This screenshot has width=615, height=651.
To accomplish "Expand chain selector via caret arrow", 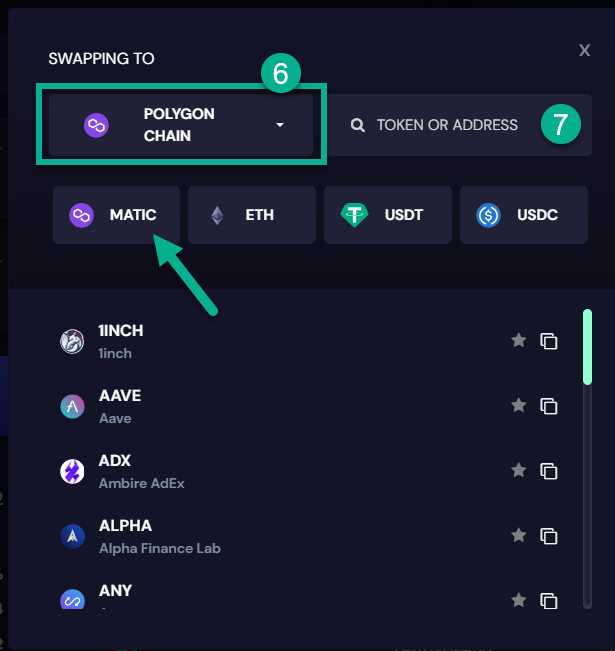I will [x=280, y=125].
